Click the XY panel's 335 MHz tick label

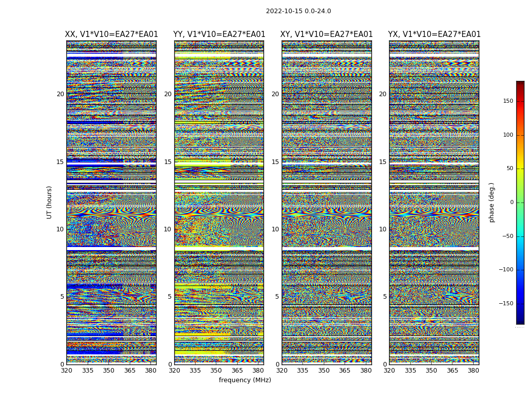tap(302, 371)
